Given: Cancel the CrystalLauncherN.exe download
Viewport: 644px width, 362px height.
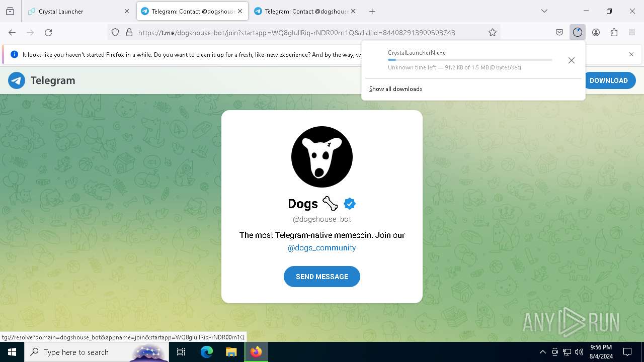Looking at the screenshot, I should 572,60.
